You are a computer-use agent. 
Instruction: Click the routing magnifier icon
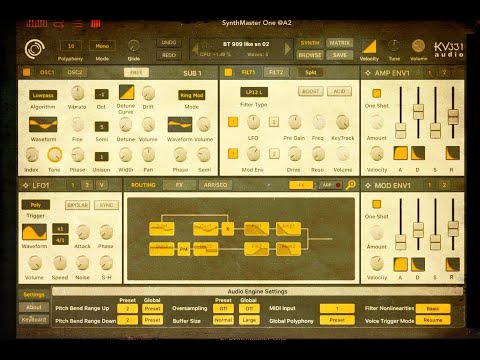(x=350, y=185)
